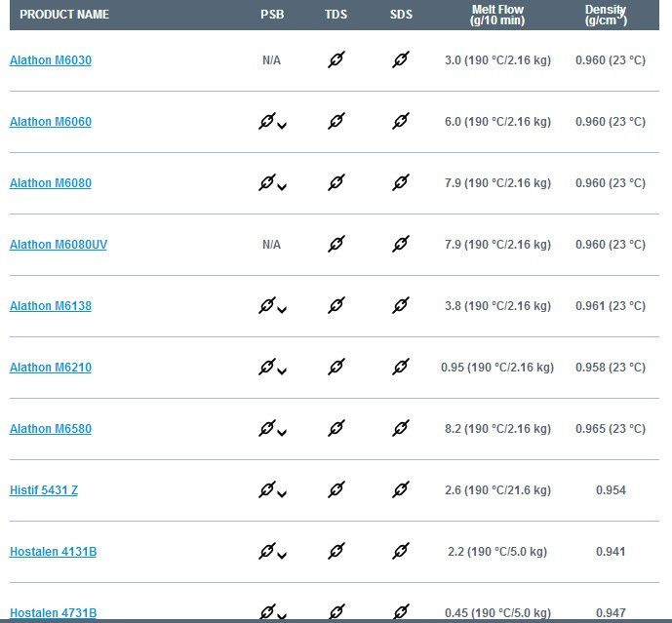Screen dimensions: 672x623
Task: Open PSB link icon for Alathon M6080
Action: (267, 182)
